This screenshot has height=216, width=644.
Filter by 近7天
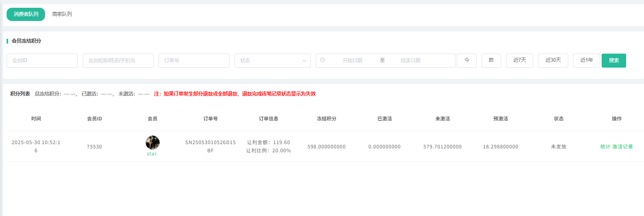(519, 60)
